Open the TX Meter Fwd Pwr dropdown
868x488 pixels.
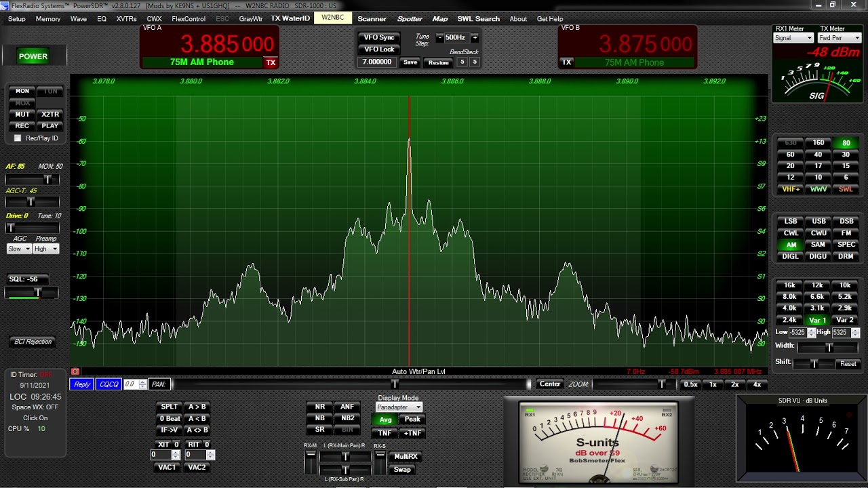840,38
